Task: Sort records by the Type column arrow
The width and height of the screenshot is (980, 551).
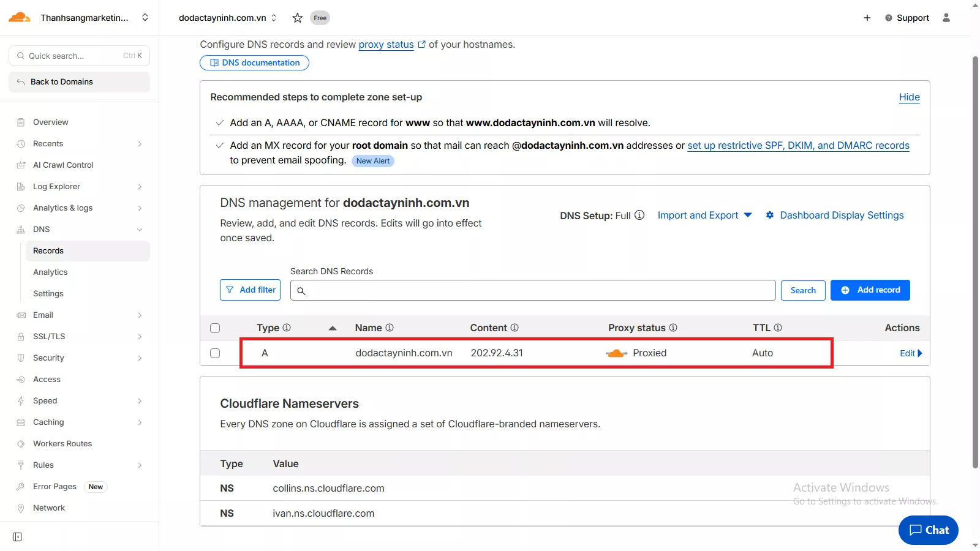Action: 333,328
